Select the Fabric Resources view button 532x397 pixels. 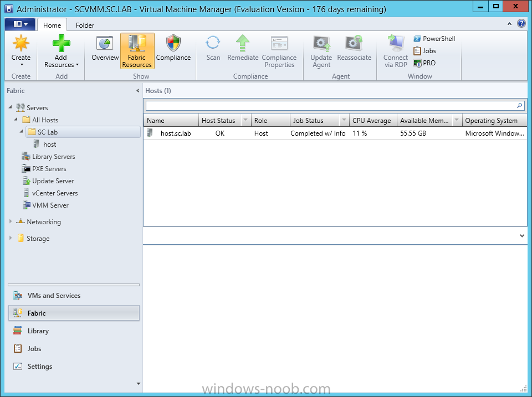click(137, 51)
